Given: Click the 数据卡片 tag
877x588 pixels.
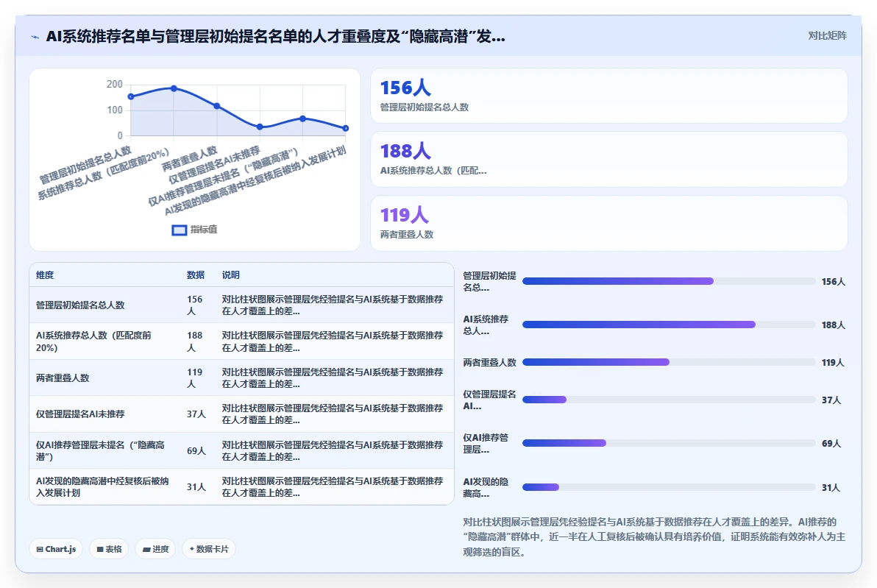Looking at the screenshot, I should (x=209, y=549).
